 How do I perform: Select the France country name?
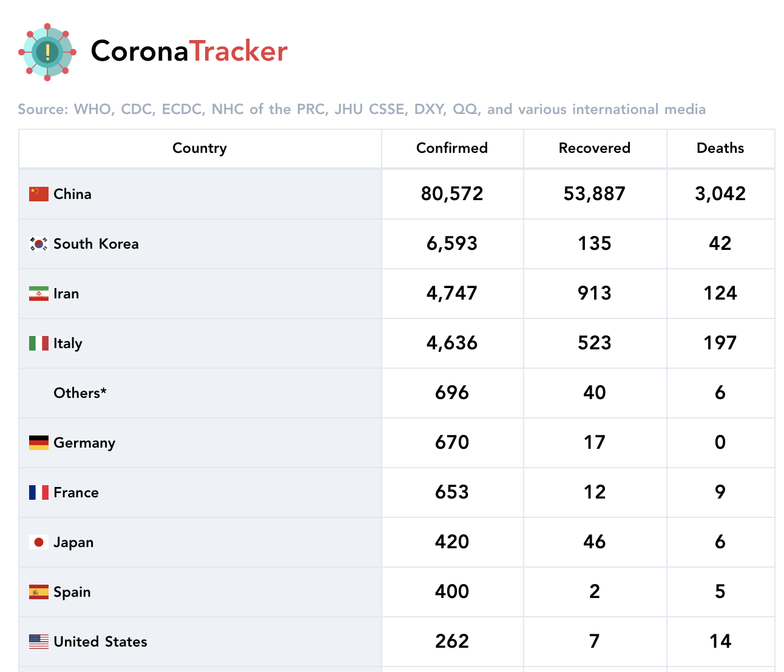tap(76, 492)
